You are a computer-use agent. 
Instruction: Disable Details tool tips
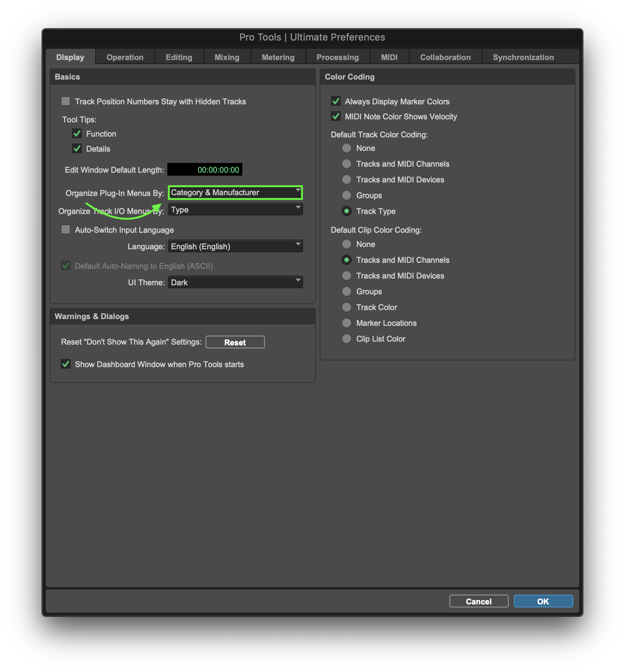(77, 149)
